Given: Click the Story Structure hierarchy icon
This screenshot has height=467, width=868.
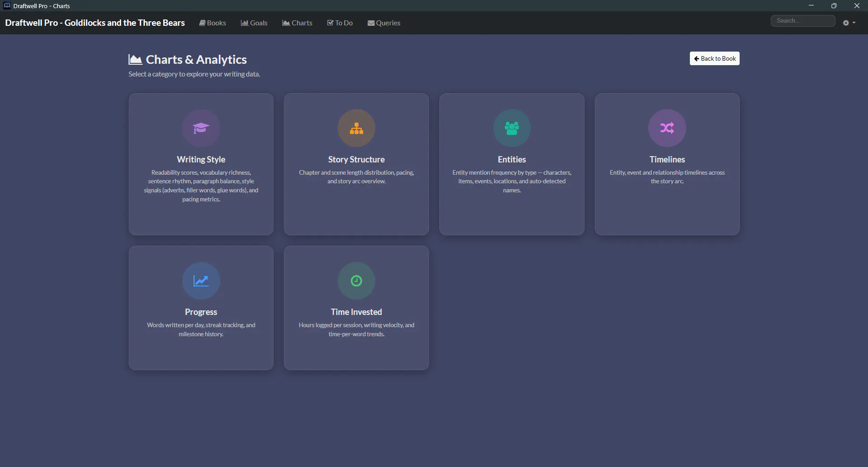Looking at the screenshot, I should (356, 128).
